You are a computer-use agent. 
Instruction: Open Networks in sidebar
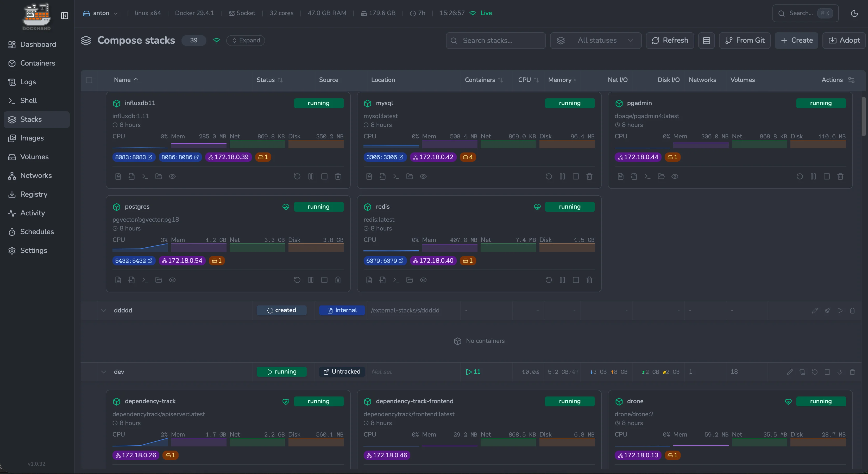click(37, 175)
